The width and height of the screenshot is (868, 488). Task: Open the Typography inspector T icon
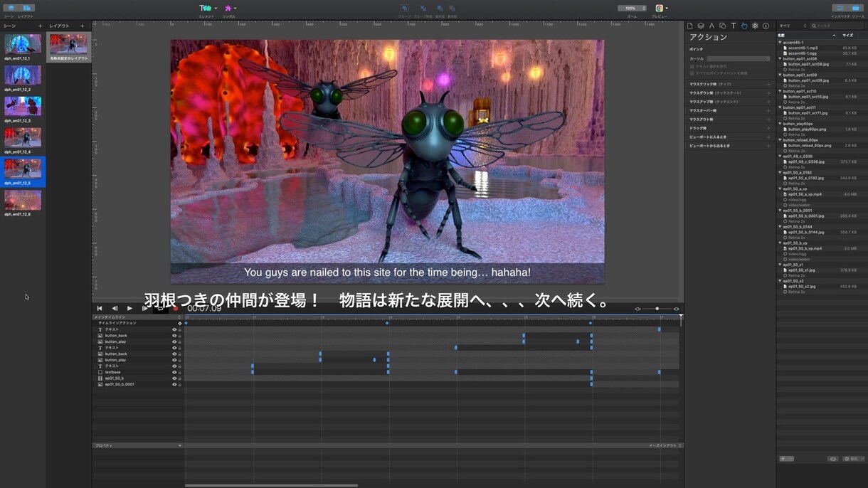point(734,26)
